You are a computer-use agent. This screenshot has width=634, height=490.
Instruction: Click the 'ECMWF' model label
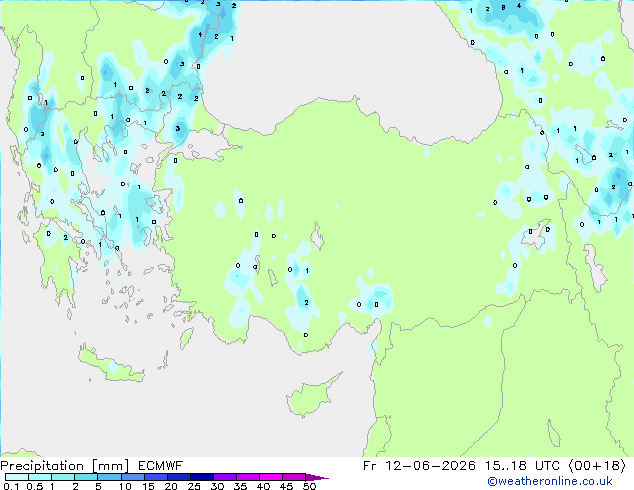click(161, 466)
